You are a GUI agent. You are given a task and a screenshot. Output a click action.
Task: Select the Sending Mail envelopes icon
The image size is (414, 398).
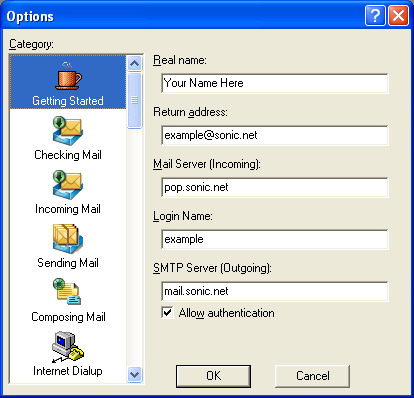[x=68, y=239]
